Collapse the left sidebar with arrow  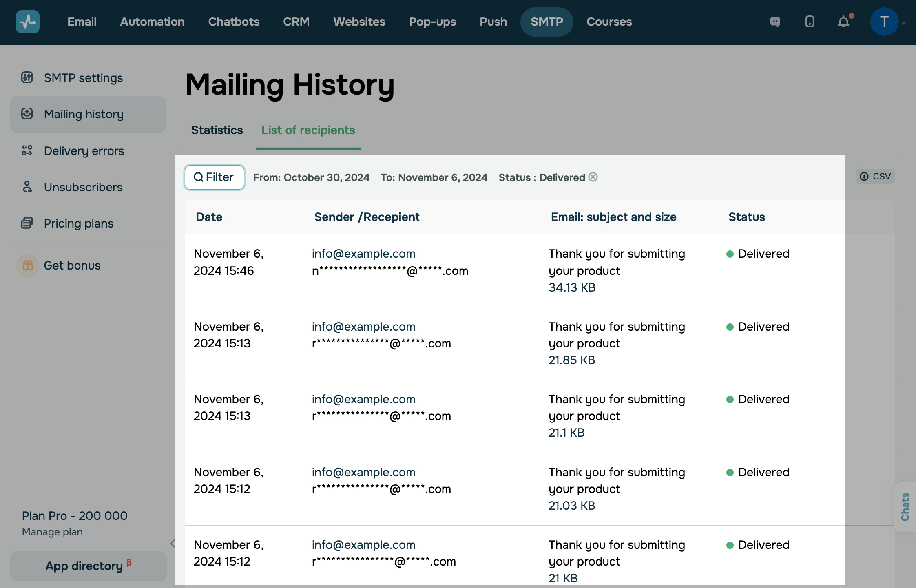tap(173, 543)
